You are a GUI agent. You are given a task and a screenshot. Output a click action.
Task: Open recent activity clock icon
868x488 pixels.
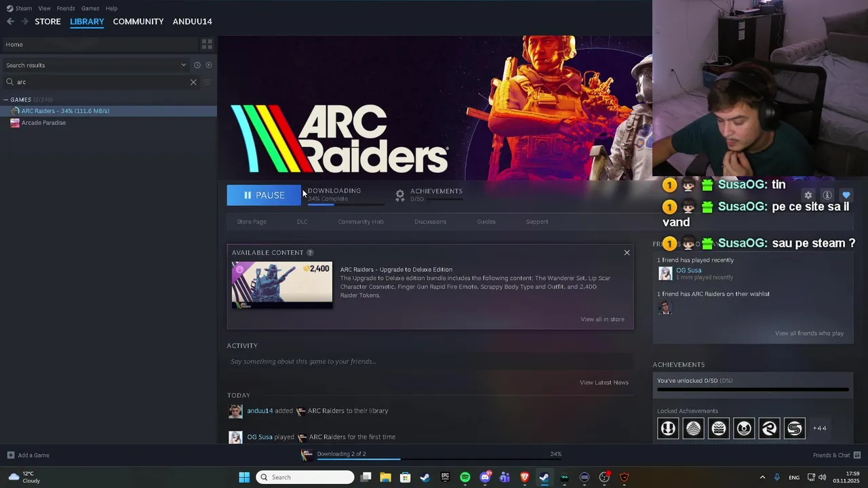click(x=197, y=65)
